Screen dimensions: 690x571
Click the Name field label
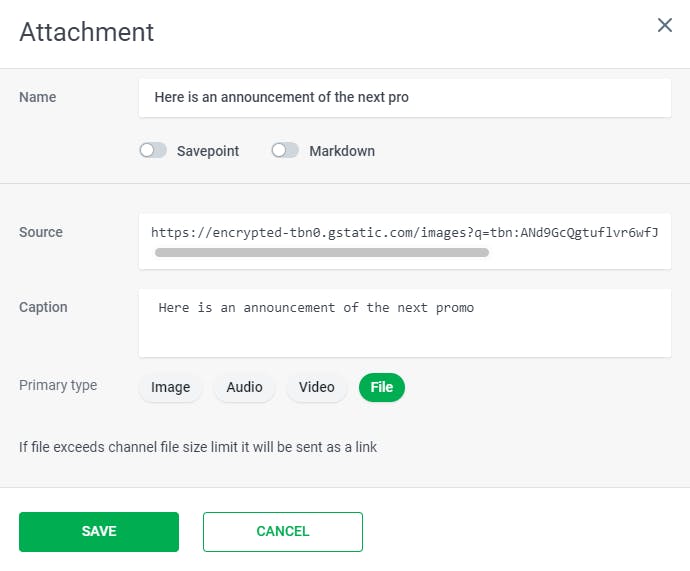click(x=38, y=97)
